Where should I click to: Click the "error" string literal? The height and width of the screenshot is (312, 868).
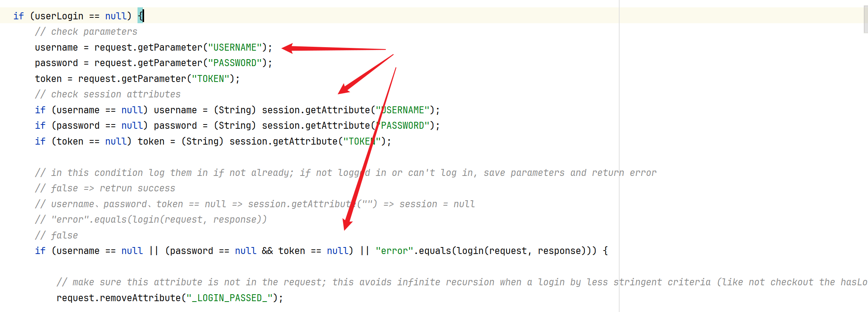click(x=394, y=251)
